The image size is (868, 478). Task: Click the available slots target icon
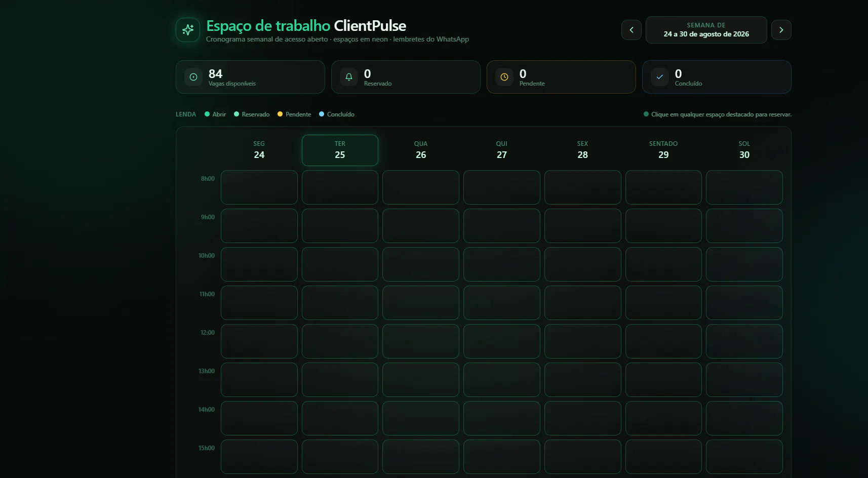pyautogui.click(x=193, y=77)
